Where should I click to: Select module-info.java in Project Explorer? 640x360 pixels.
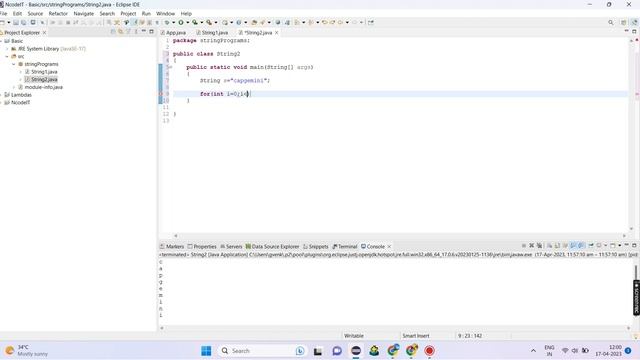(43, 87)
